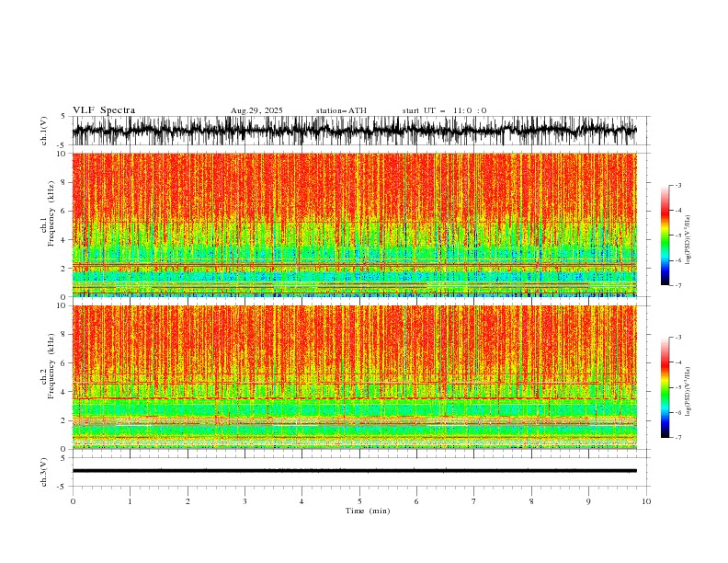Click time axis tick label "8"
The image size is (728, 563).
[x=531, y=501]
